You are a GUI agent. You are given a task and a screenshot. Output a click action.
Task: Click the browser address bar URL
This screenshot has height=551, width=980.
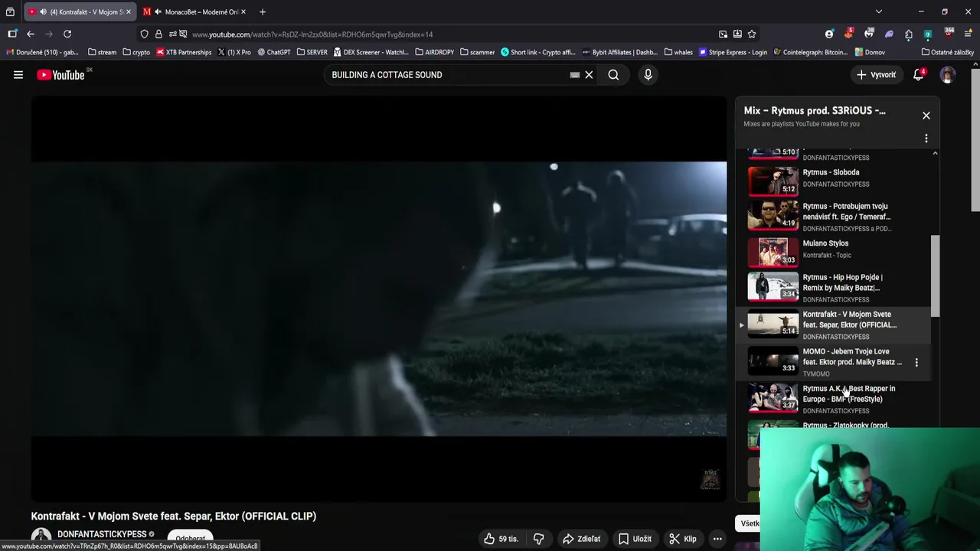pyautogui.click(x=312, y=34)
